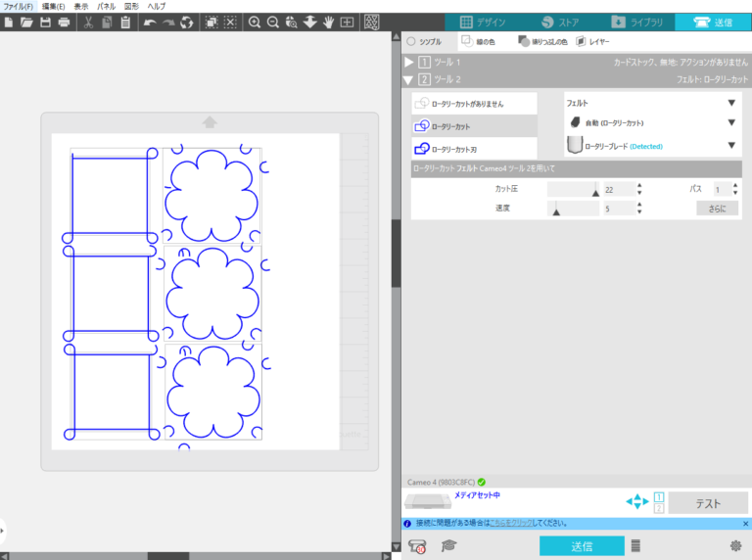Click the grid pattern icon in the toolbar

click(372, 23)
